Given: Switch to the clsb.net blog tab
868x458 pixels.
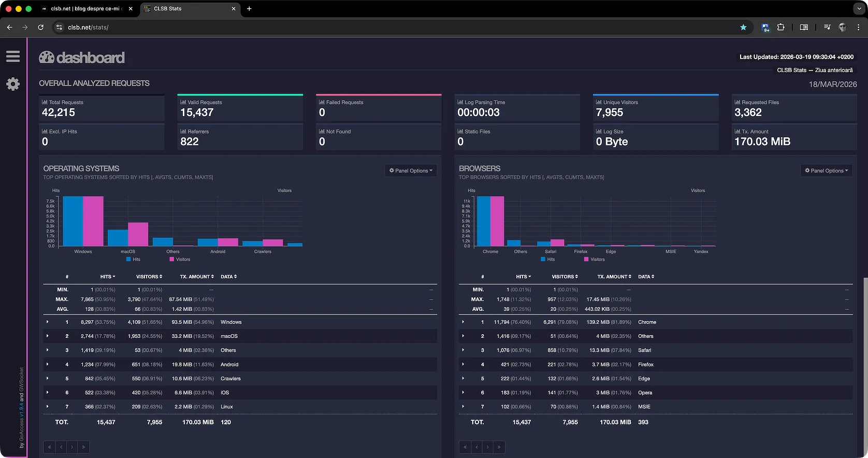Looking at the screenshot, I should pyautogui.click(x=85, y=9).
